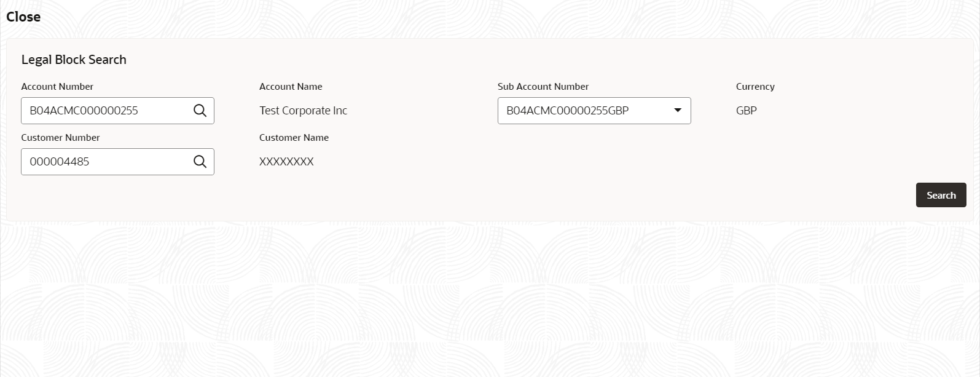This screenshot has height=377, width=980.
Task: Select the B04ACMC00000255GBP sub account combo box
Action: (594, 111)
